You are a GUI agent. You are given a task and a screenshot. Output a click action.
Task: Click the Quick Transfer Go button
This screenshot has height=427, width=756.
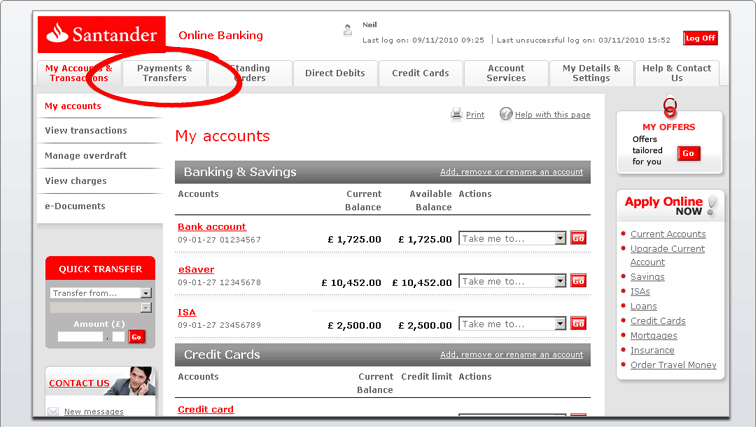(136, 337)
